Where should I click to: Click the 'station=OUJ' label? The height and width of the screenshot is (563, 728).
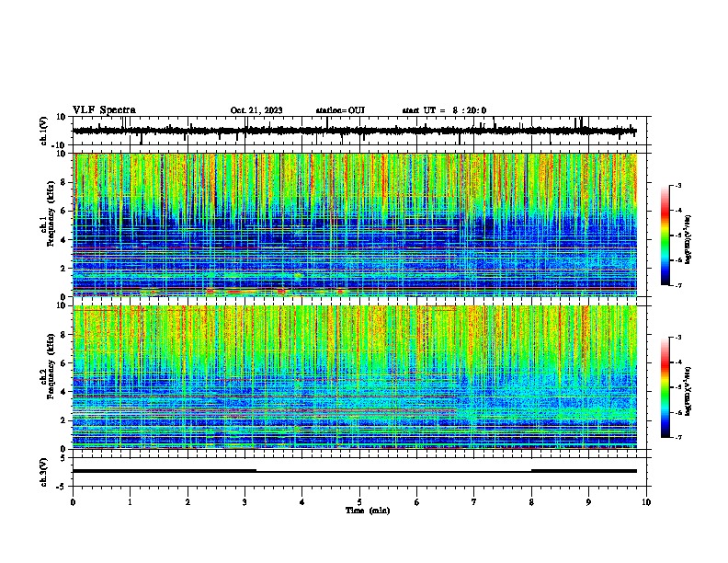point(340,110)
